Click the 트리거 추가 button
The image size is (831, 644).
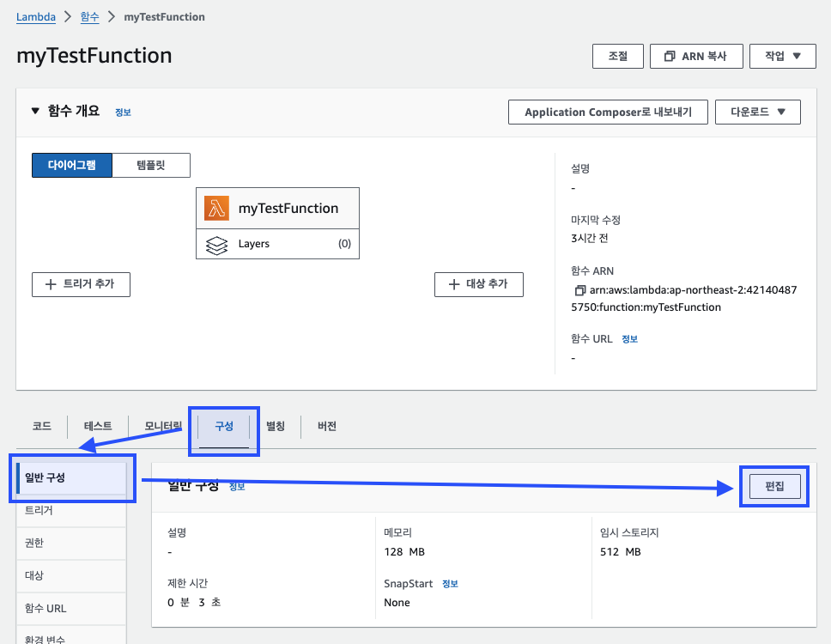pos(81,284)
